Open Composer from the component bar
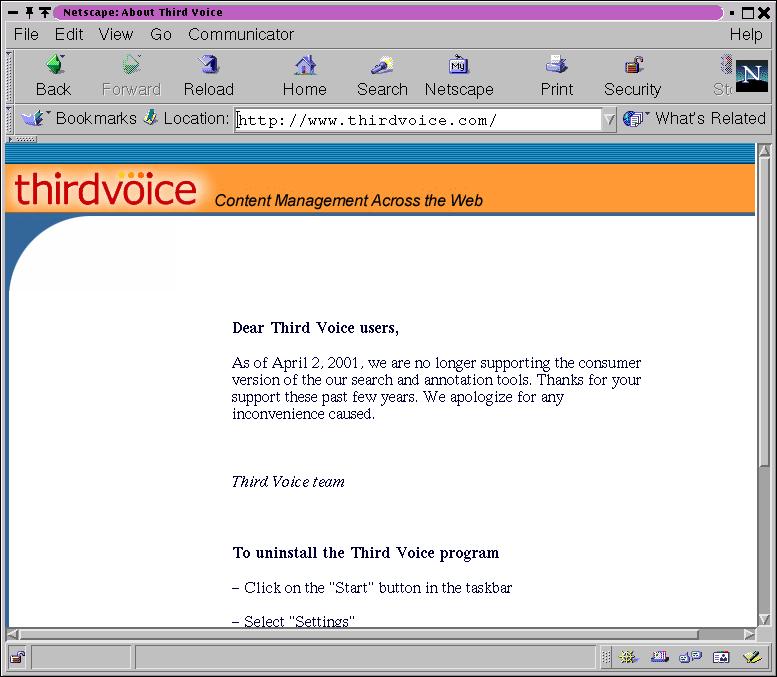 coord(752,657)
